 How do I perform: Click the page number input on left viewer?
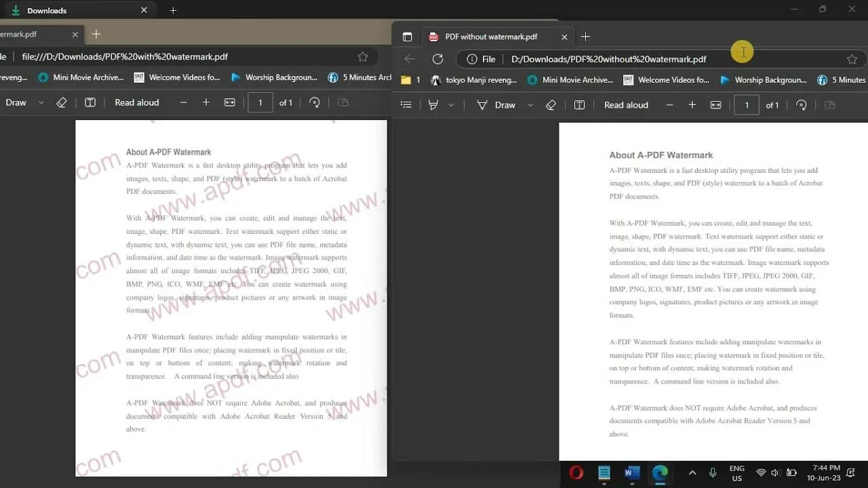point(258,102)
